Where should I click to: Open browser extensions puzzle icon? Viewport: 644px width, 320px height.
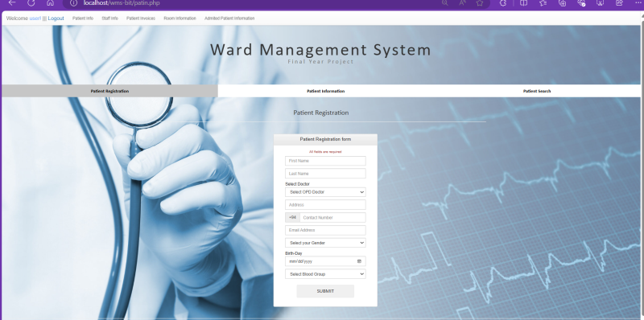coord(503,3)
